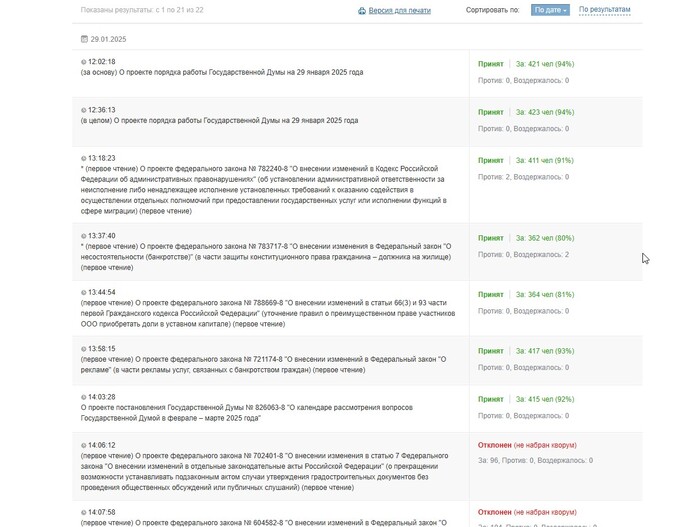The width and height of the screenshot is (700, 527).
Task: Click the clock icon at 12:36:13
Action: click(x=84, y=110)
